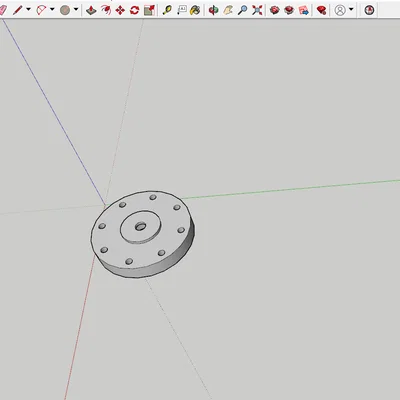
Task: Pick the Tape Measure tool
Action: click(x=167, y=10)
